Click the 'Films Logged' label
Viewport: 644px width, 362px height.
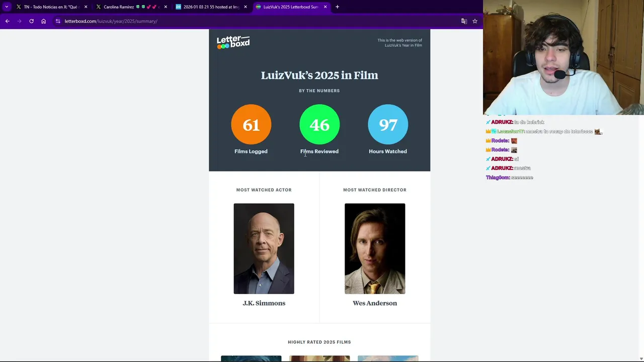[251, 151]
